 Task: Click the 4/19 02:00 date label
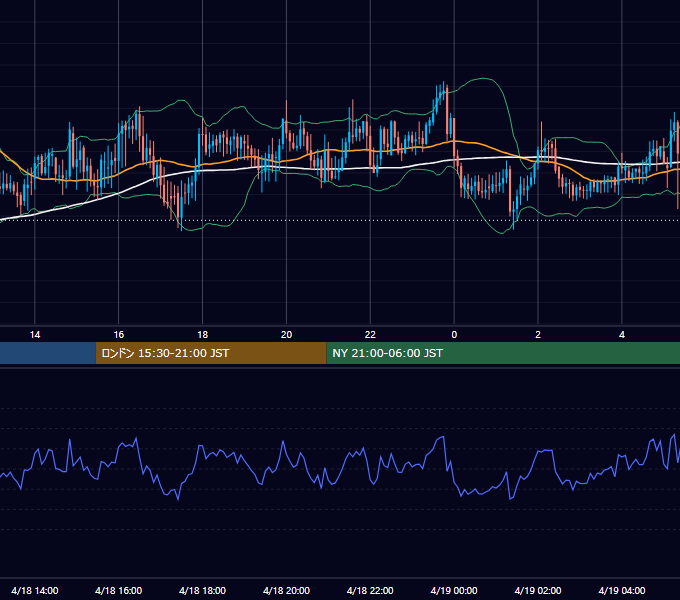(x=538, y=590)
